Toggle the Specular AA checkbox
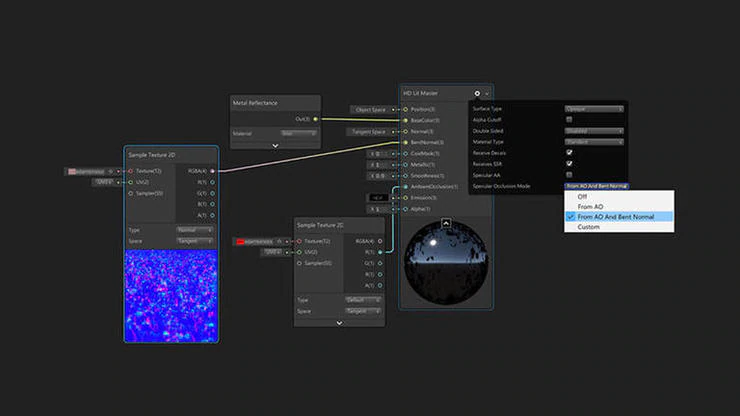The height and width of the screenshot is (416, 740). (x=569, y=175)
